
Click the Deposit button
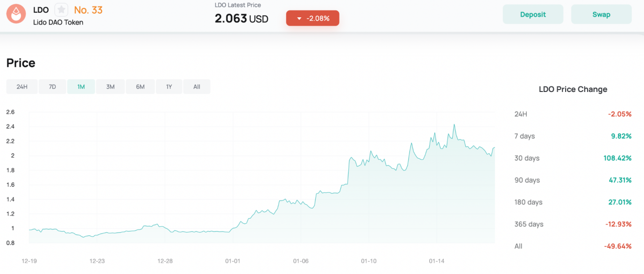[x=533, y=14]
